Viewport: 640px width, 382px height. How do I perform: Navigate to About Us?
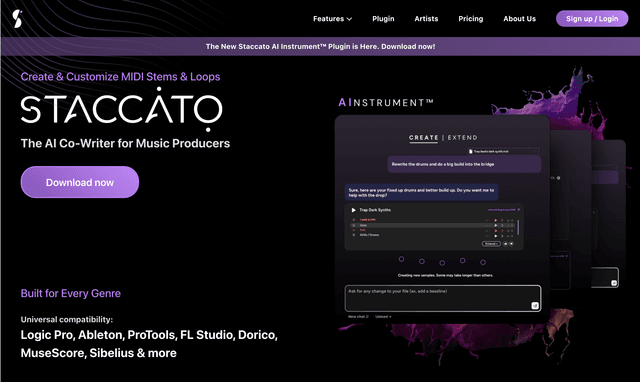(x=519, y=19)
